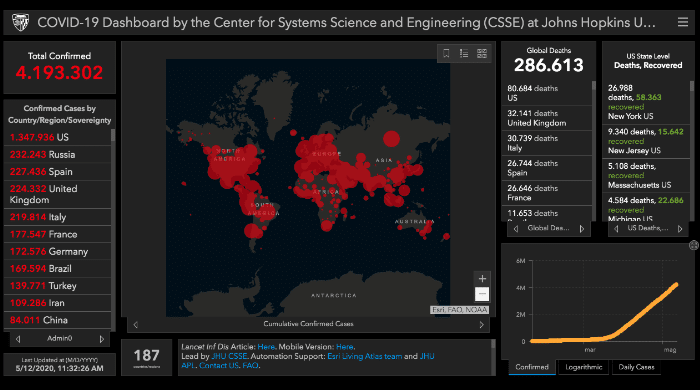Select Italy with 219.814 confirmed cases
Screen dimensions: 700x390
pos(57,217)
